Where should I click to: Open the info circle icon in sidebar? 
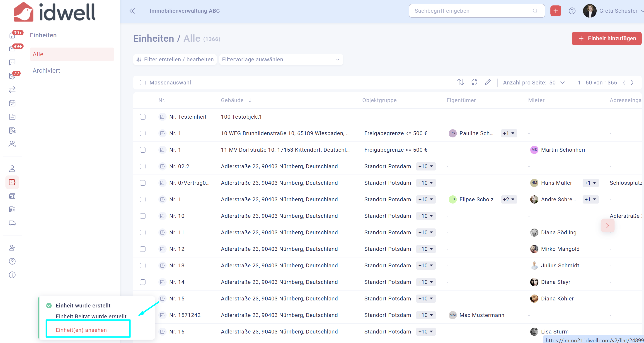pos(12,275)
